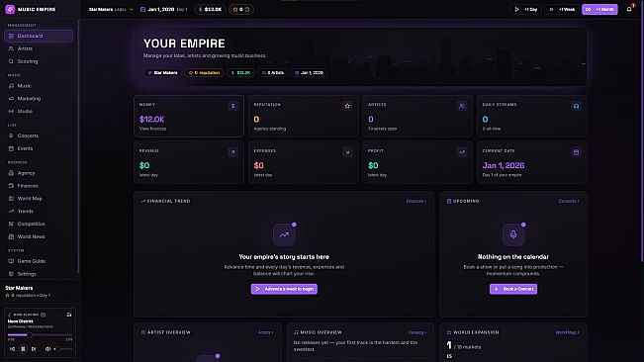This screenshot has height=362, width=644.
Task: Click the Events calendar sidebar icon
Action: click(x=11, y=148)
